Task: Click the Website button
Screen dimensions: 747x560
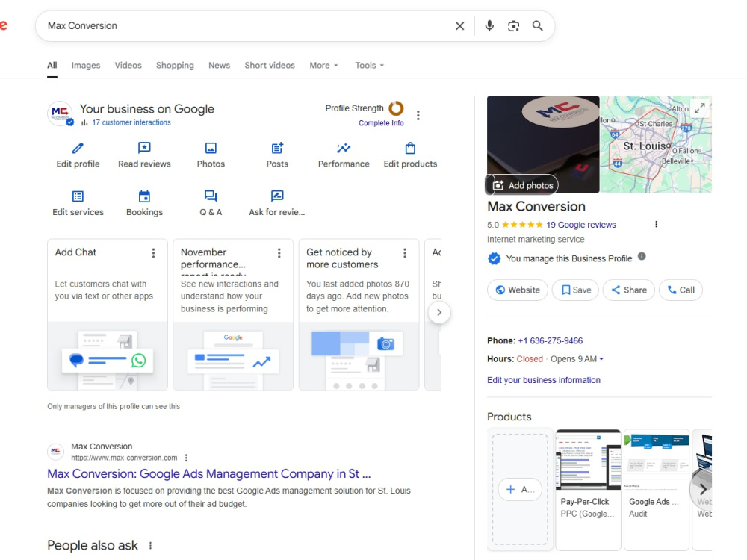Action: [x=518, y=290]
